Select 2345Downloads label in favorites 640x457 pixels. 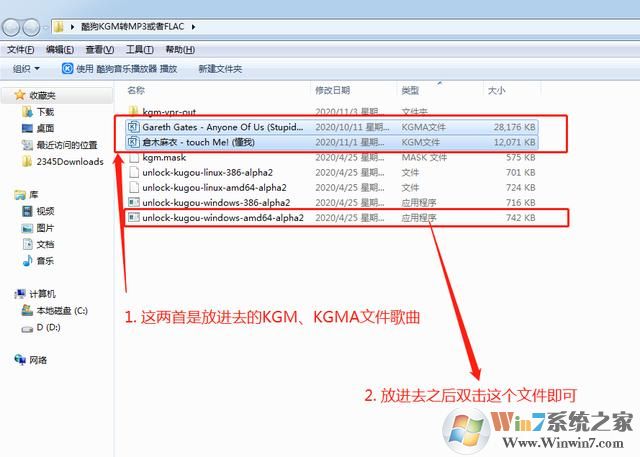point(70,162)
